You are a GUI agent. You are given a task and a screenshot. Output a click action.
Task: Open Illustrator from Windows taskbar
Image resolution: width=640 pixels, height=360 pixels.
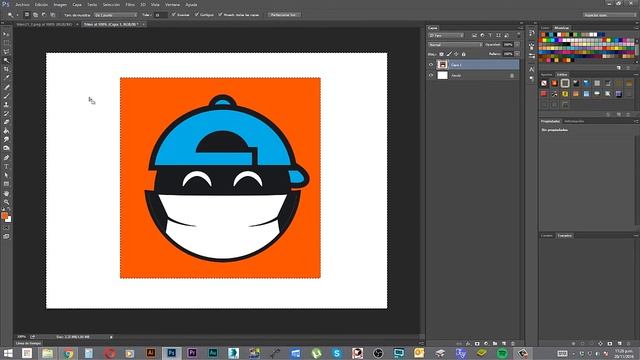151,353
